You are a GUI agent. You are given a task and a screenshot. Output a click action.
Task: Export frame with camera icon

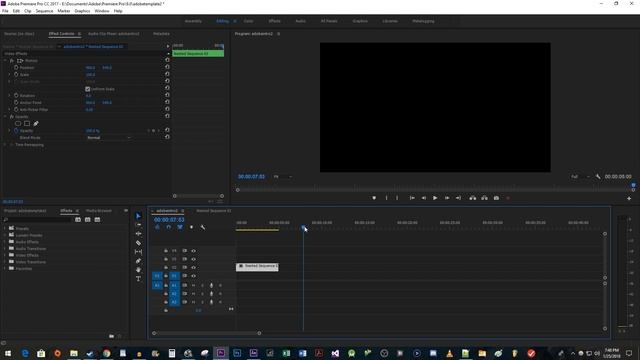[x=496, y=198]
